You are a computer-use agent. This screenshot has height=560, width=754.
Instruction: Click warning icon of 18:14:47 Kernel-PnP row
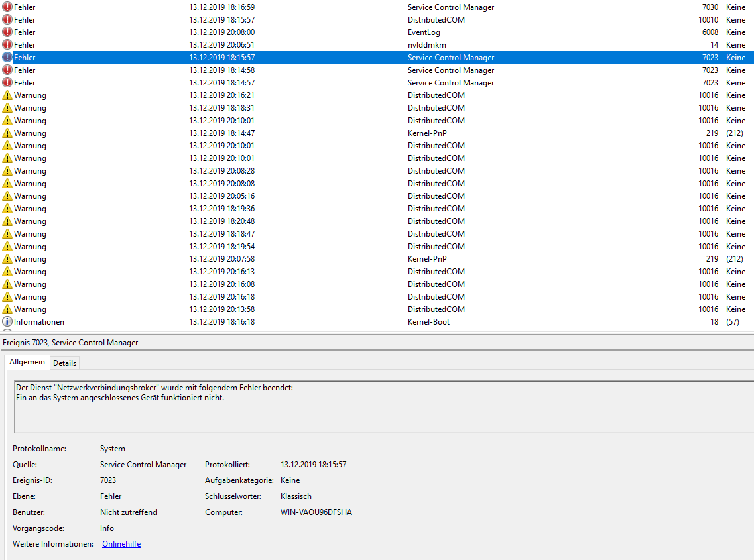[x=7, y=133]
